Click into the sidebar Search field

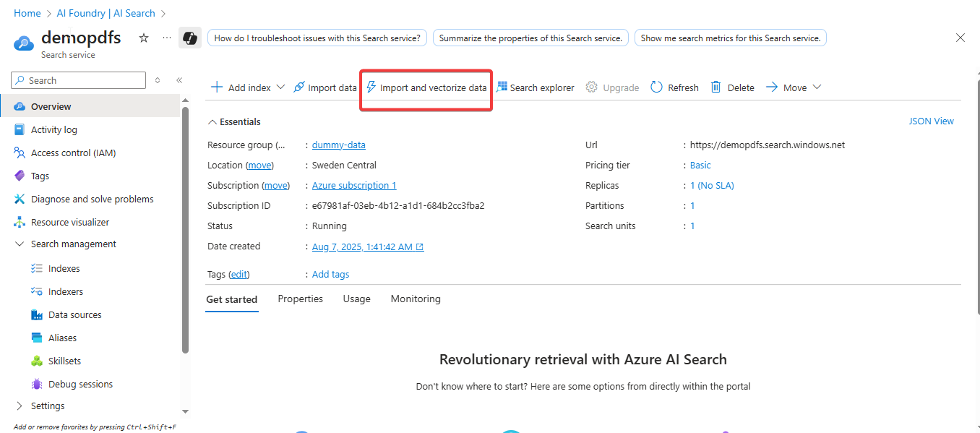pos(83,80)
